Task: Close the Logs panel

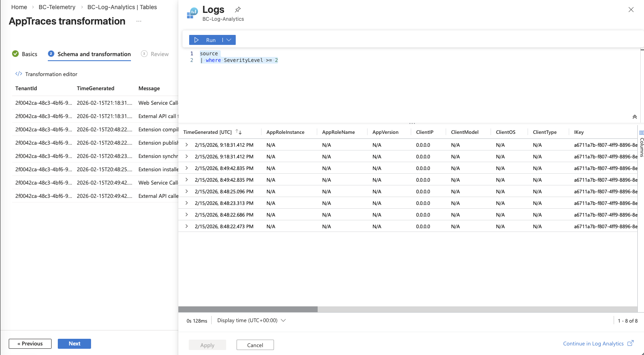Action: [631, 10]
